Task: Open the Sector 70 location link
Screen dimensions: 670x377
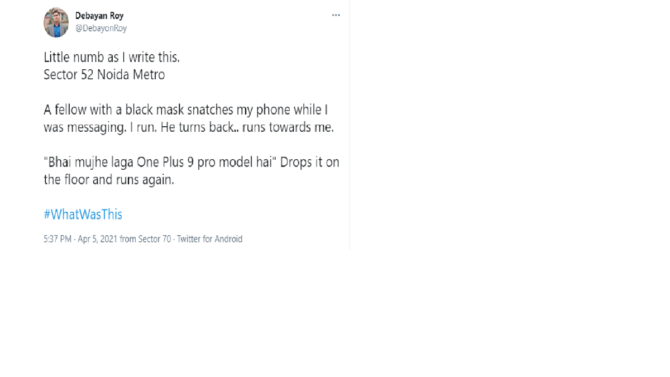Action: [154, 239]
